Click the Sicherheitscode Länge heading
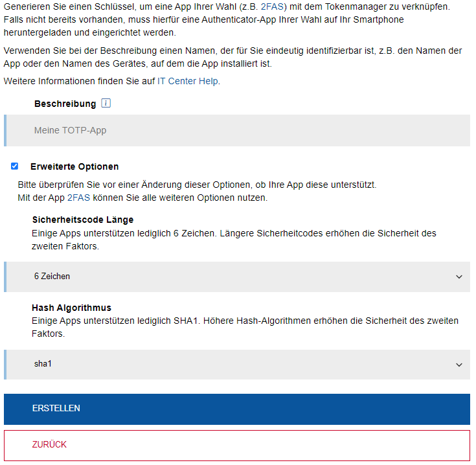476x465 pixels. pos(83,220)
